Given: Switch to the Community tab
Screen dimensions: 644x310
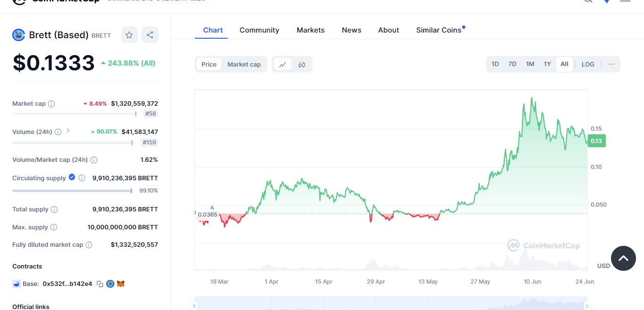Looking at the screenshot, I should [x=259, y=30].
